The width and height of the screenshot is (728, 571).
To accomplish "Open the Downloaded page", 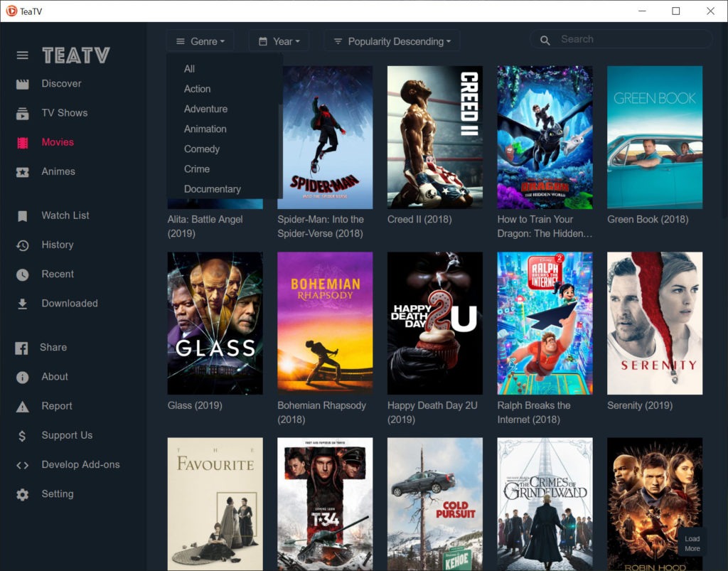I will tap(70, 303).
